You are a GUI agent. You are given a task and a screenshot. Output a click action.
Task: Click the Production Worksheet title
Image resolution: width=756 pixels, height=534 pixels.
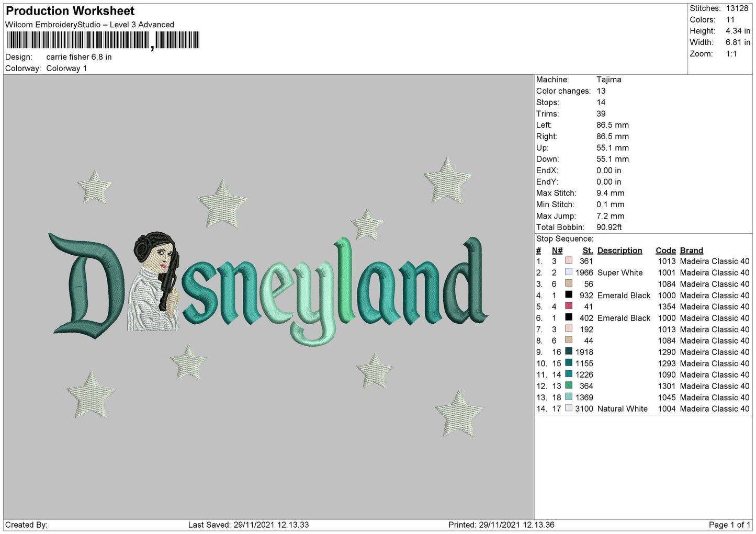[x=70, y=11]
